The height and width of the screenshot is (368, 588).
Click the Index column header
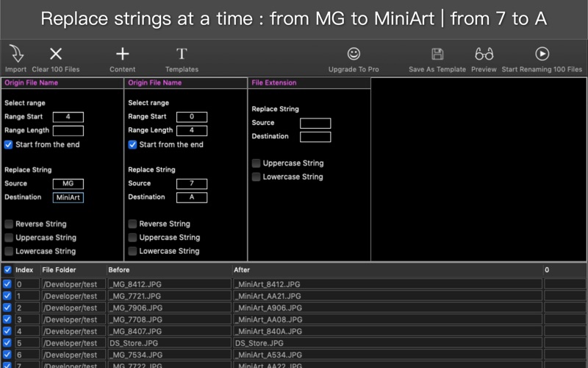point(24,270)
